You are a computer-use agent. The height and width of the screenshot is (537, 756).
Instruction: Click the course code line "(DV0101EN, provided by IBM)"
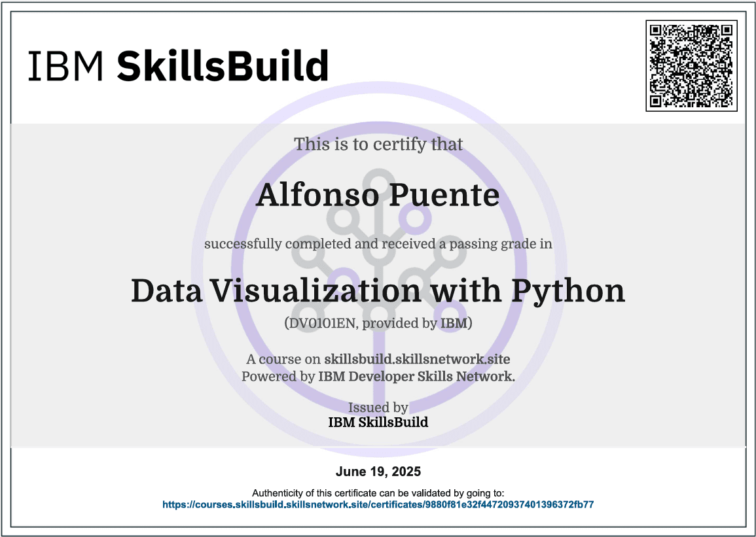click(x=378, y=322)
